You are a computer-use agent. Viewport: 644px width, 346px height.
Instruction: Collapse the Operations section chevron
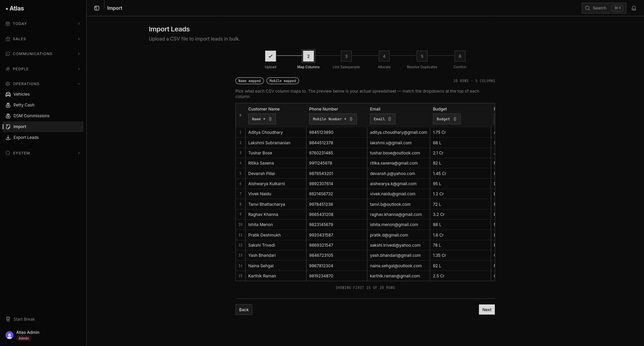click(79, 84)
